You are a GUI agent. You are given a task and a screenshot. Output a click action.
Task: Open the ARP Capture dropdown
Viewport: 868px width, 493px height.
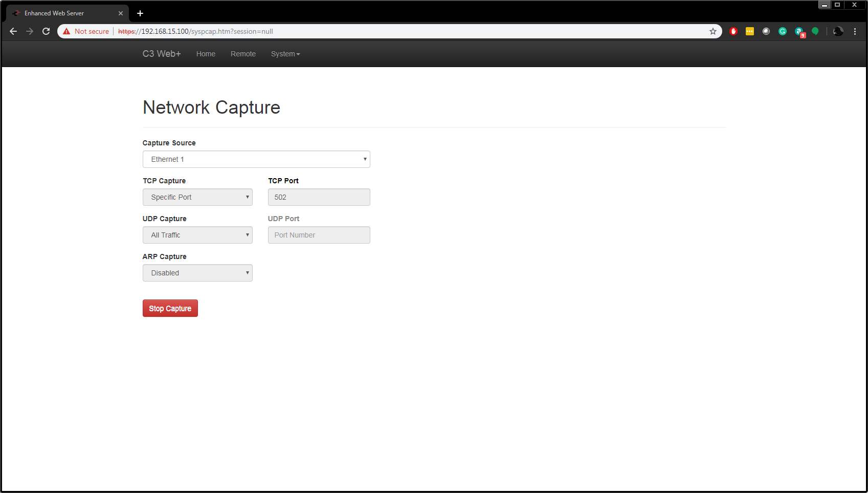[197, 273]
